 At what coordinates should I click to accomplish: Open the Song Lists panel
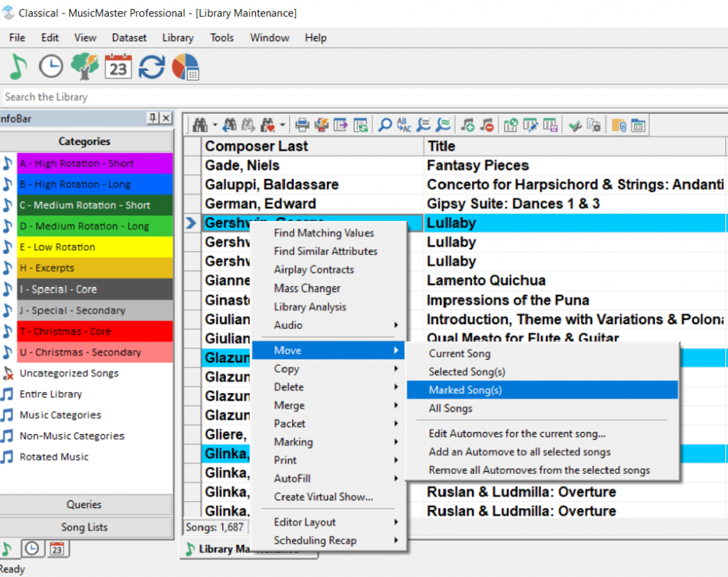tap(87, 527)
